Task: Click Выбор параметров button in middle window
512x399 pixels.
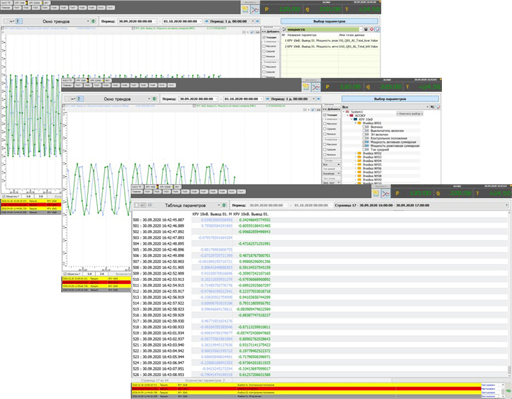Action: (x=390, y=99)
